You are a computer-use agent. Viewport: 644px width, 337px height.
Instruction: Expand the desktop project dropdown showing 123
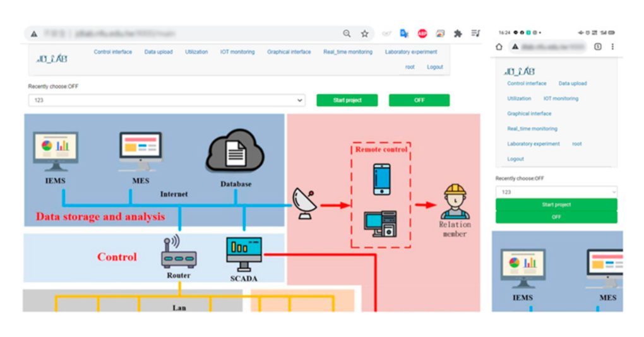(167, 100)
